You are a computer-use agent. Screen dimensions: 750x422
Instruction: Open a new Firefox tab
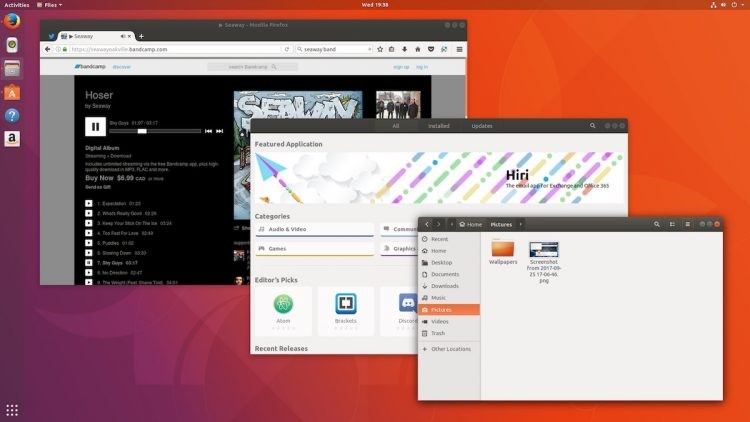click(140, 36)
